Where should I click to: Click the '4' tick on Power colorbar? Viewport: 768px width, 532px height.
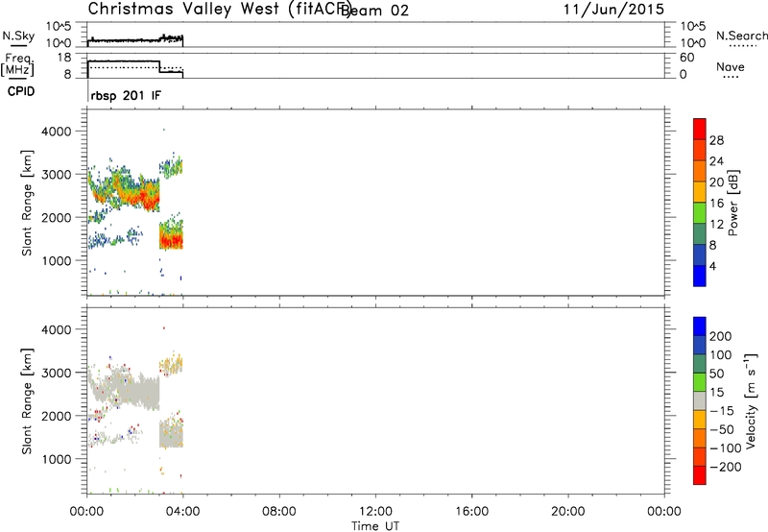click(712, 266)
